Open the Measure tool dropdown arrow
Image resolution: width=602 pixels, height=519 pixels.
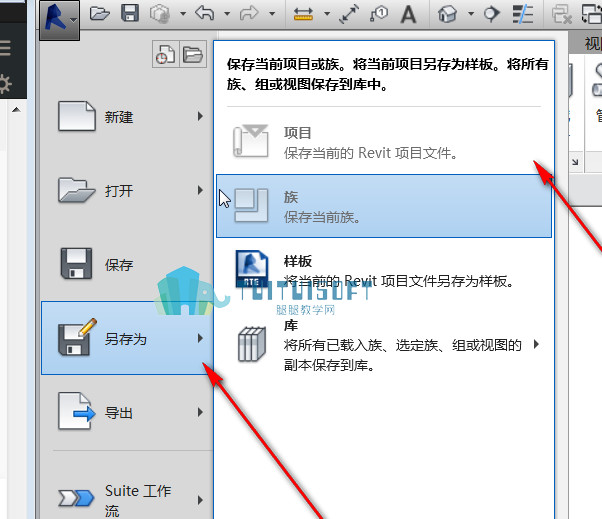pyautogui.click(x=327, y=14)
